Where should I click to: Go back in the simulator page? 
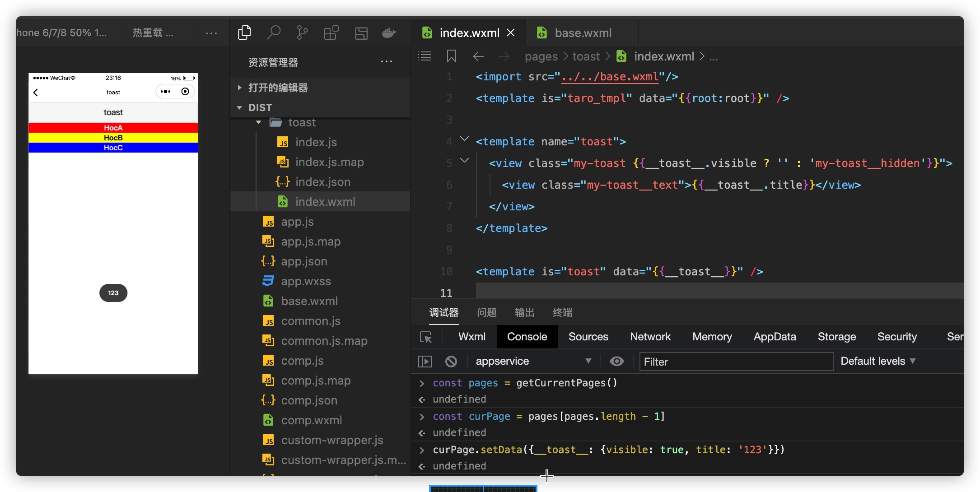pos(36,93)
